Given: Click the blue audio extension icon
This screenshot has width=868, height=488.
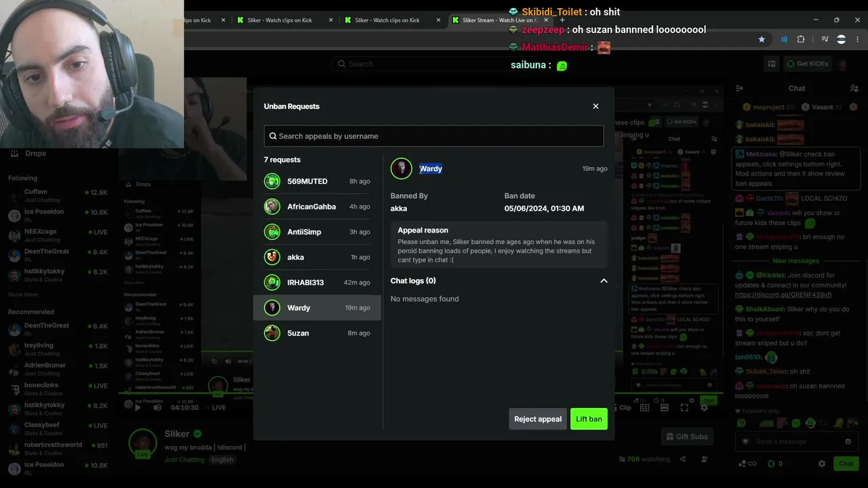Looking at the screenshot, I should [x=784, y=39].
